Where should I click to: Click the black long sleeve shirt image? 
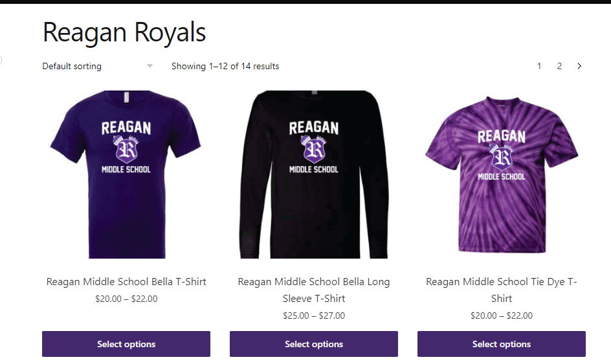tap(314, 175)
